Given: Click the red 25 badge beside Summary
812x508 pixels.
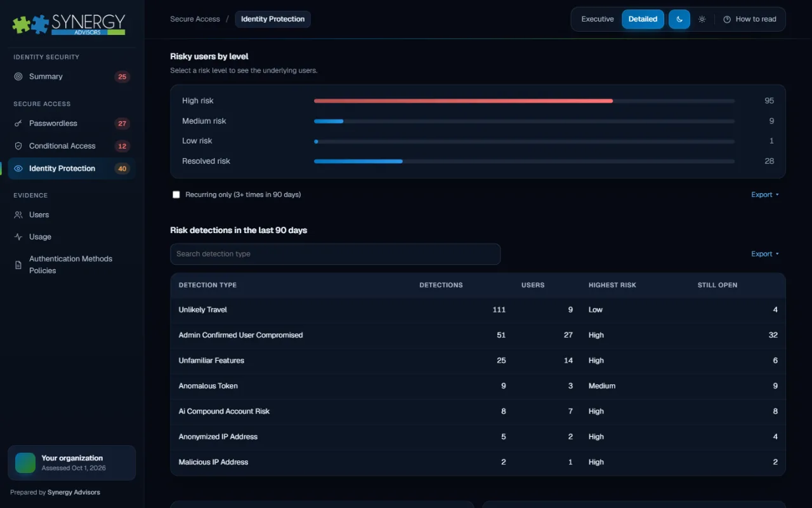Looking at the screenshot, I should point(122,77).
